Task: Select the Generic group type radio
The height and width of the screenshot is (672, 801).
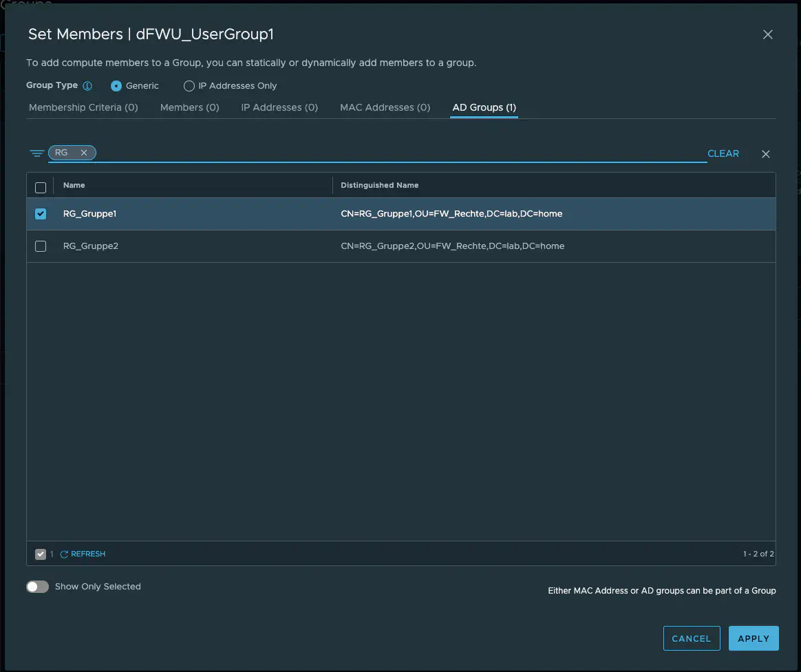Action: [116, 86]
